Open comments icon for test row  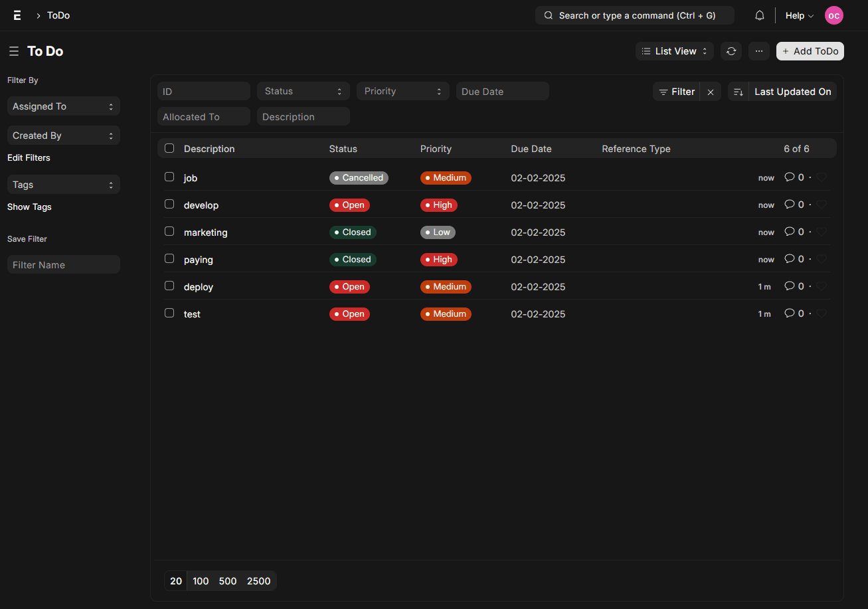790,313
